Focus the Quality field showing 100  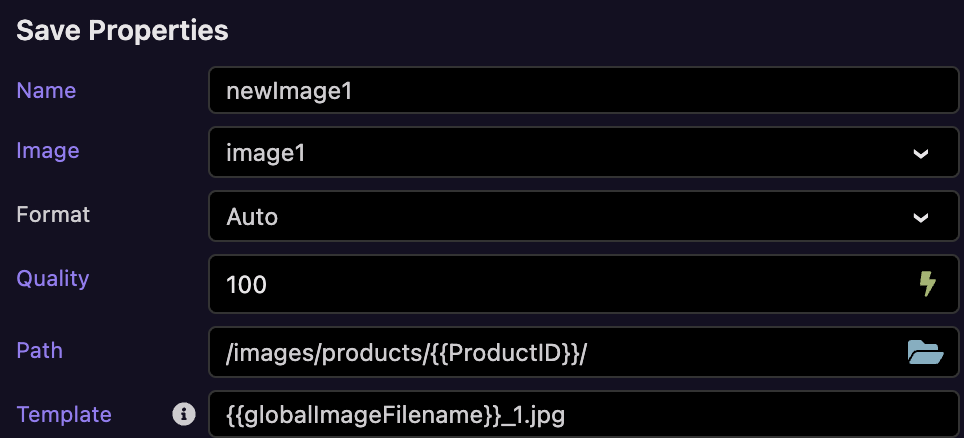coord(583,284)
